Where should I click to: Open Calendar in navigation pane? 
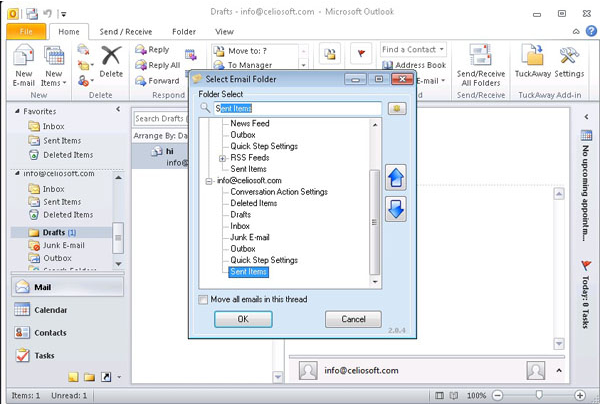[50, 310]
